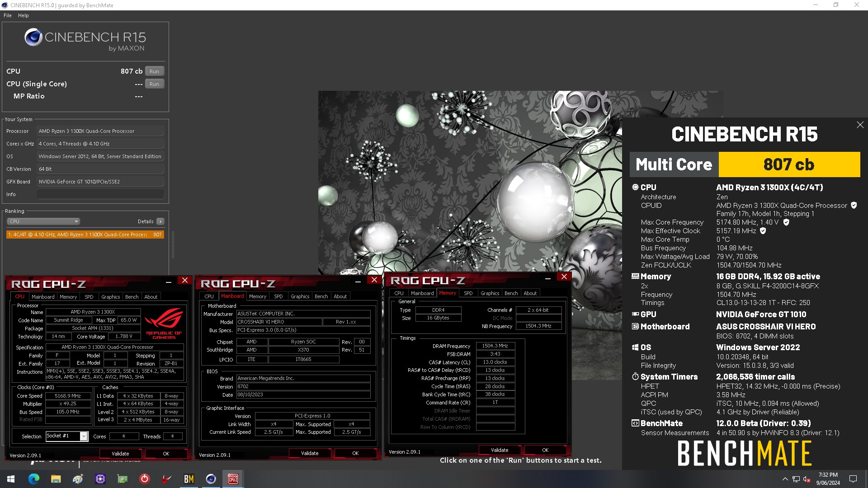Open SPD tab in middle CPU-Z window

[278, 296]
